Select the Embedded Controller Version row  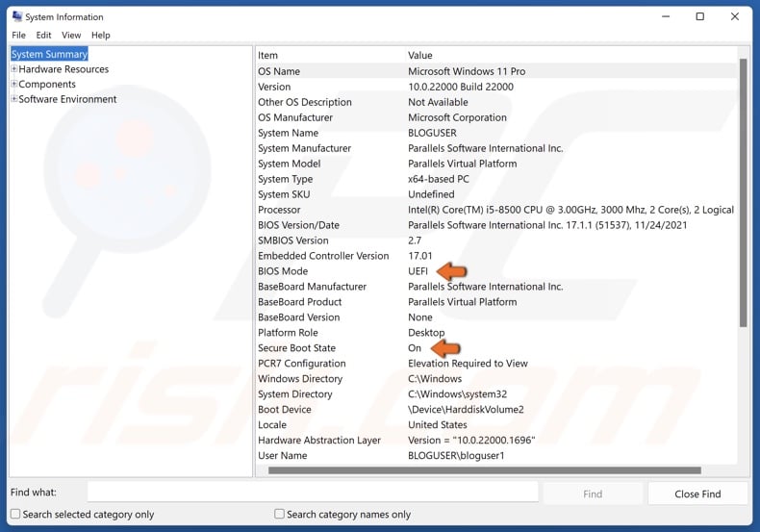pyautogui.click(x=496, y=256)
